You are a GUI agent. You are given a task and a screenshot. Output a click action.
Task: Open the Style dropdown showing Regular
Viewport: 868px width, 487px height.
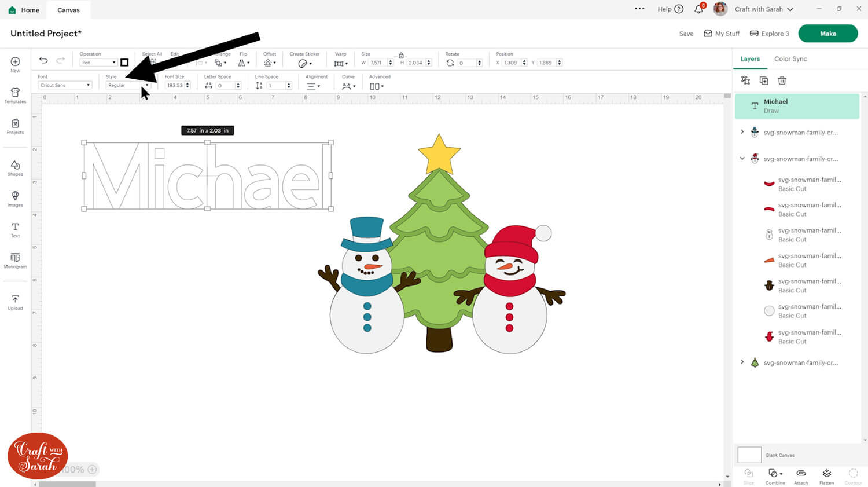[x=128, y=85]
